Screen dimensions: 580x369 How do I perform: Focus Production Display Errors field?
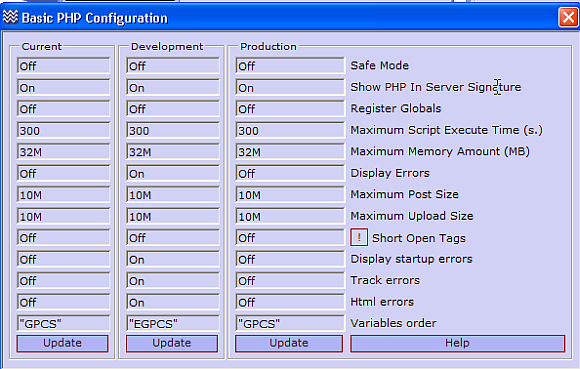tap(290, 173)
